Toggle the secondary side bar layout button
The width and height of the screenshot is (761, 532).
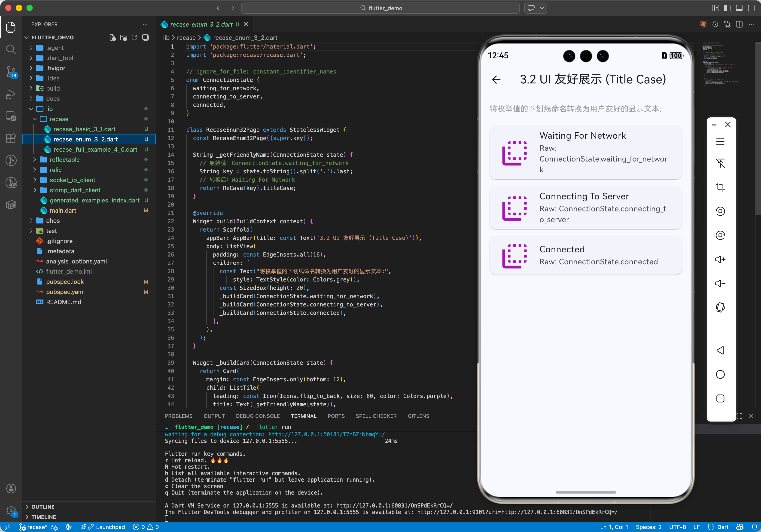point(751,8)
